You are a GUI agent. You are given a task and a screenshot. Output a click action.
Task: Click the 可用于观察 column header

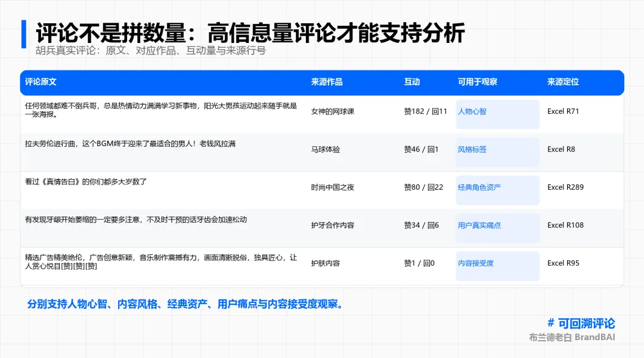click(x=477, y=82)
